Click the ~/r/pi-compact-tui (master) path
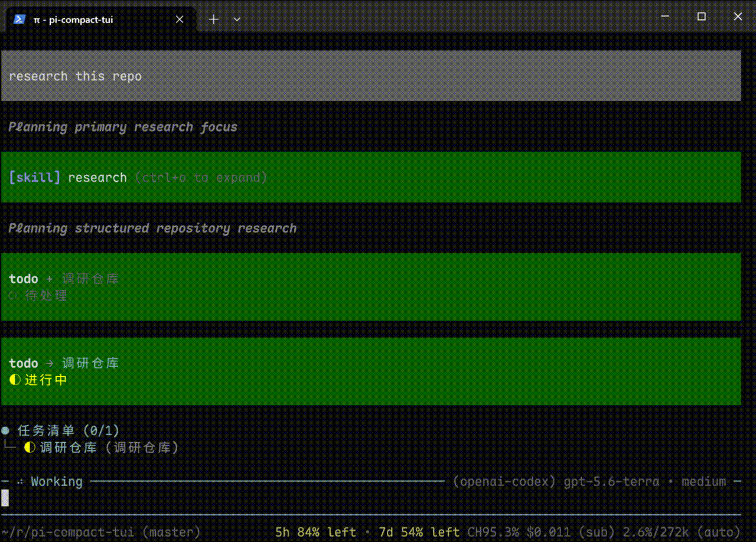 coord(101,533)
